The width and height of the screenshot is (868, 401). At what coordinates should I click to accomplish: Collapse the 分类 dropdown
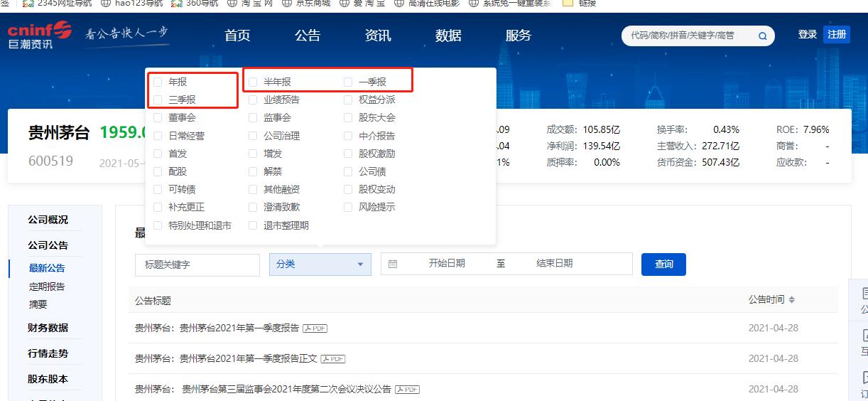click(320, 264)
